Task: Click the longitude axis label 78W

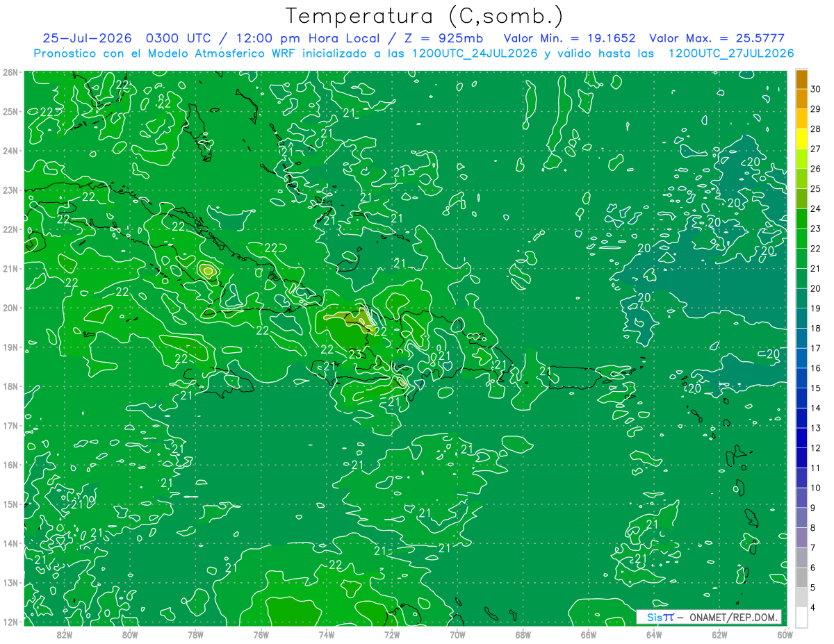Action: click(195, 634)
